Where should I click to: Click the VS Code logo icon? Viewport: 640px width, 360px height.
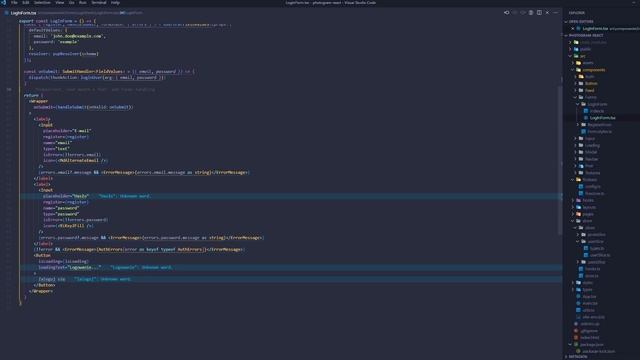[4, 2]
